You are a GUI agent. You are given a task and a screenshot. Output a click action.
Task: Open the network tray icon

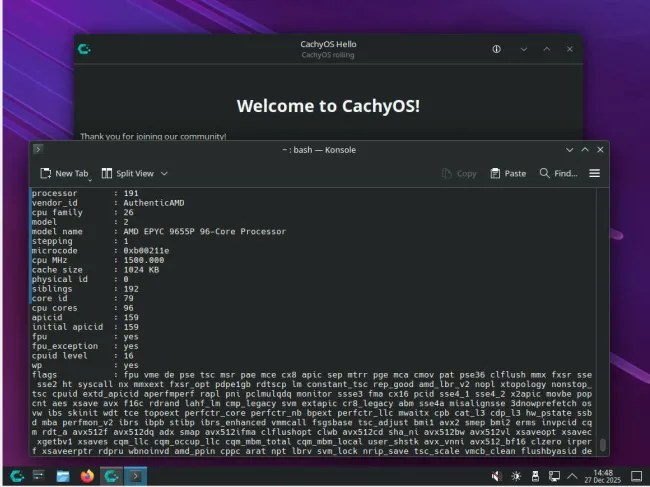[x=554, y=476]
